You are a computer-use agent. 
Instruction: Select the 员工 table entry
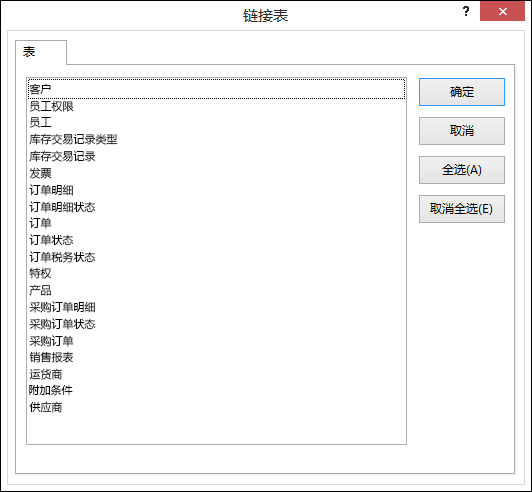216,122
